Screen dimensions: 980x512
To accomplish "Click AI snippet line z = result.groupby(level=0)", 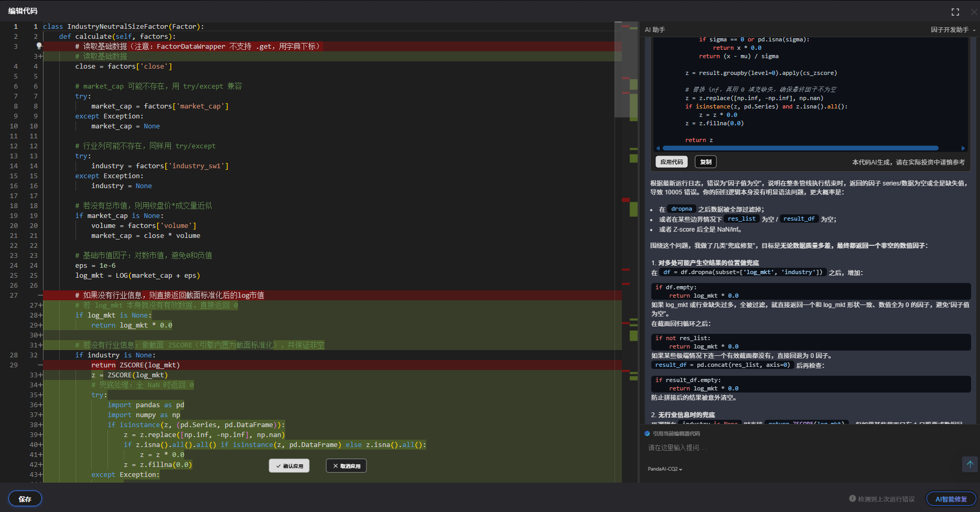I will click(x=761, y=73).
